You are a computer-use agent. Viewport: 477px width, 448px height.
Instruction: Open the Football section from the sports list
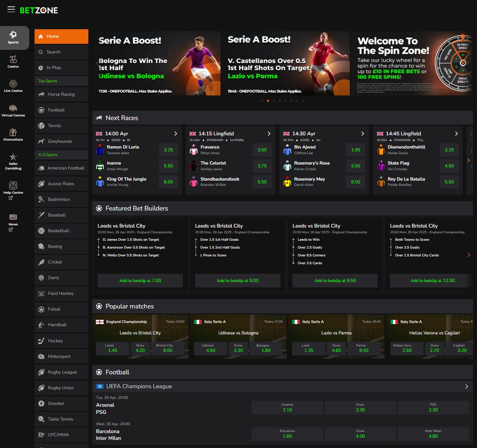tap(56, 110)
